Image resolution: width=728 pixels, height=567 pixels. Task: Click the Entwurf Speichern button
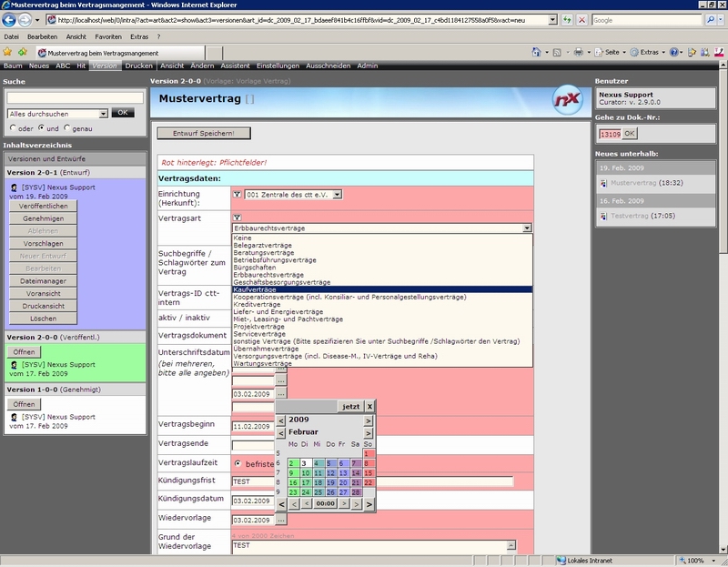click(x=204, y=133)
